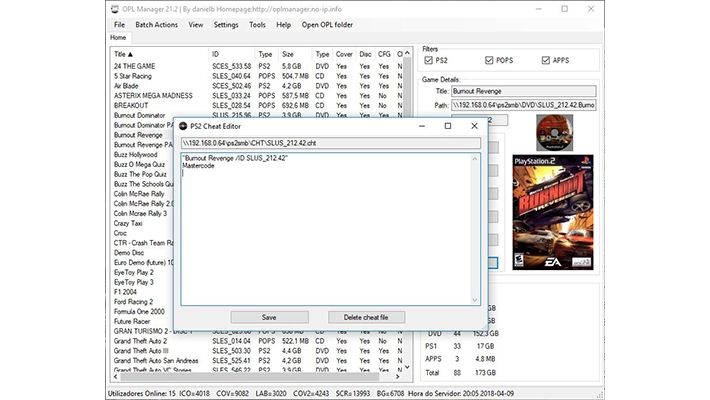
Task: Open the Help menu
Action: coord(283,25)
